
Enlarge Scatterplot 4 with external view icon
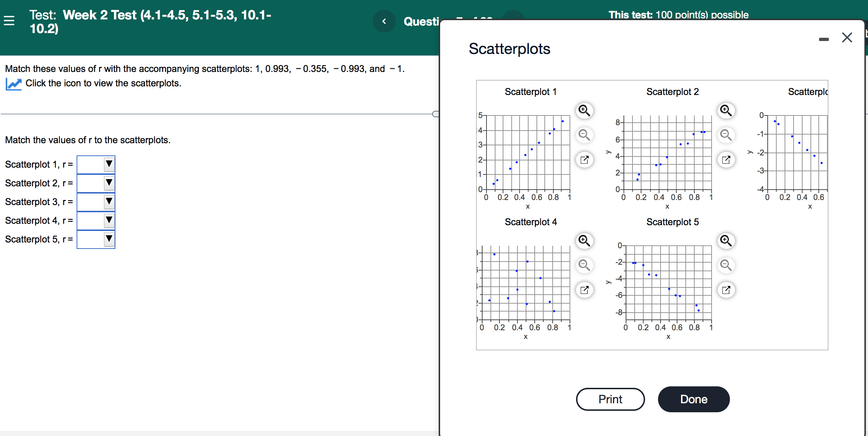[x=584, y=290]
